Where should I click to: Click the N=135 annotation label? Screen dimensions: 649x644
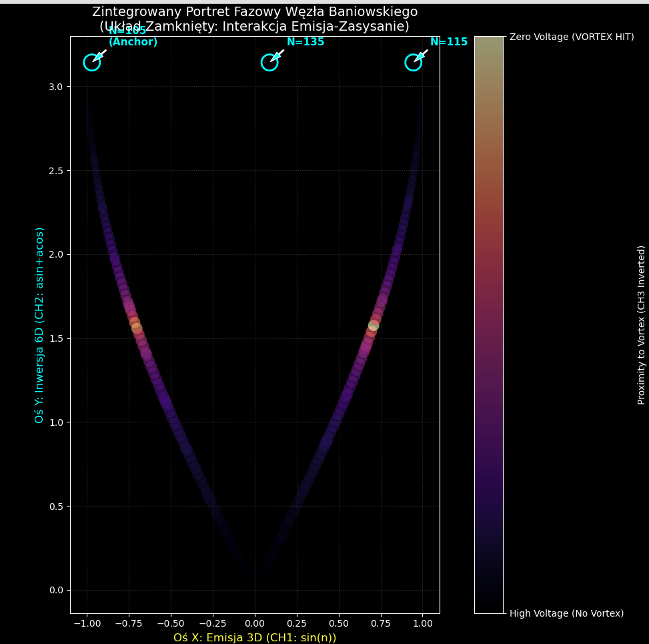coord(305,42)
